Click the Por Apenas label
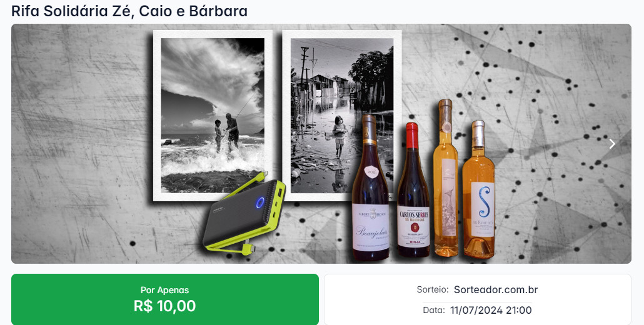 164,290
